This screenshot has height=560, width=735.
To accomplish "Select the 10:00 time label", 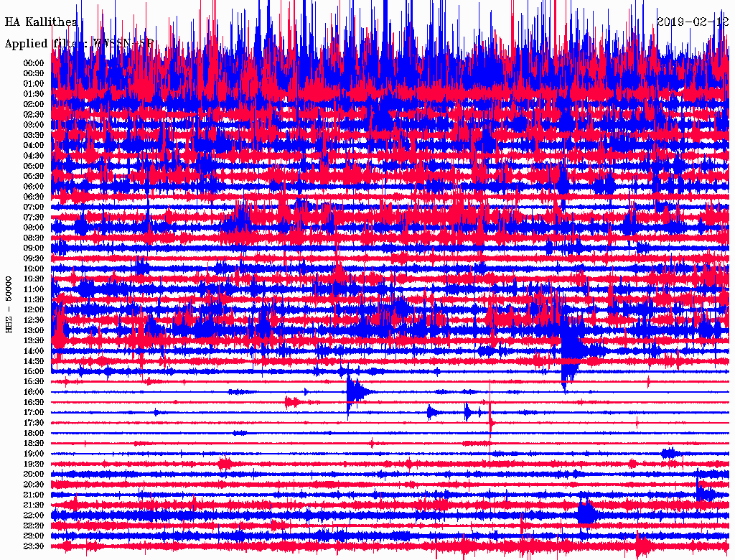I will (33, 269).
